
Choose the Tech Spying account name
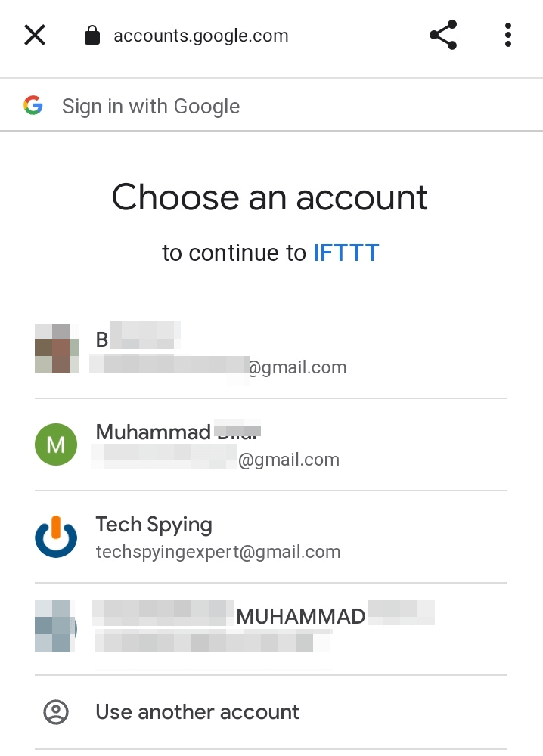pos(154,525)
